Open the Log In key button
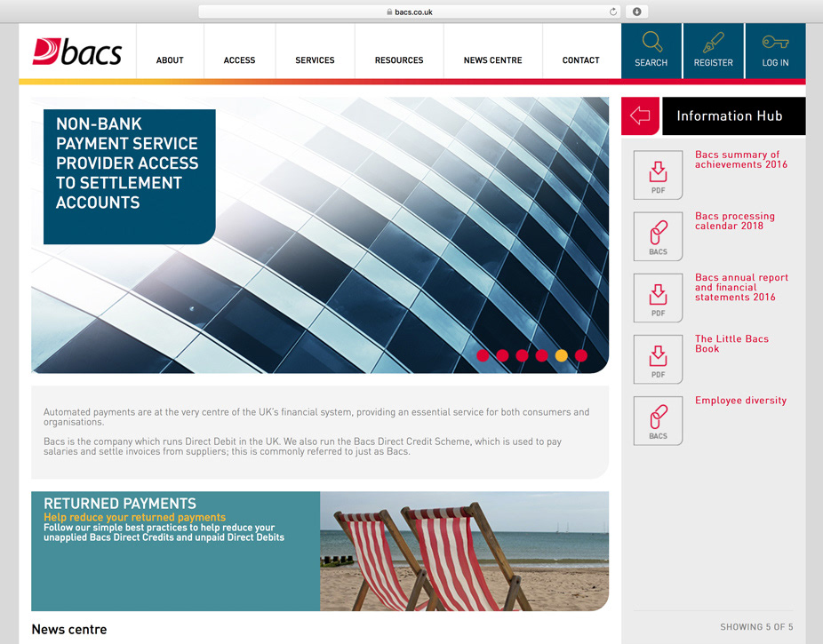Viewport: 823px width, 644px height. (x=775, y=51)
